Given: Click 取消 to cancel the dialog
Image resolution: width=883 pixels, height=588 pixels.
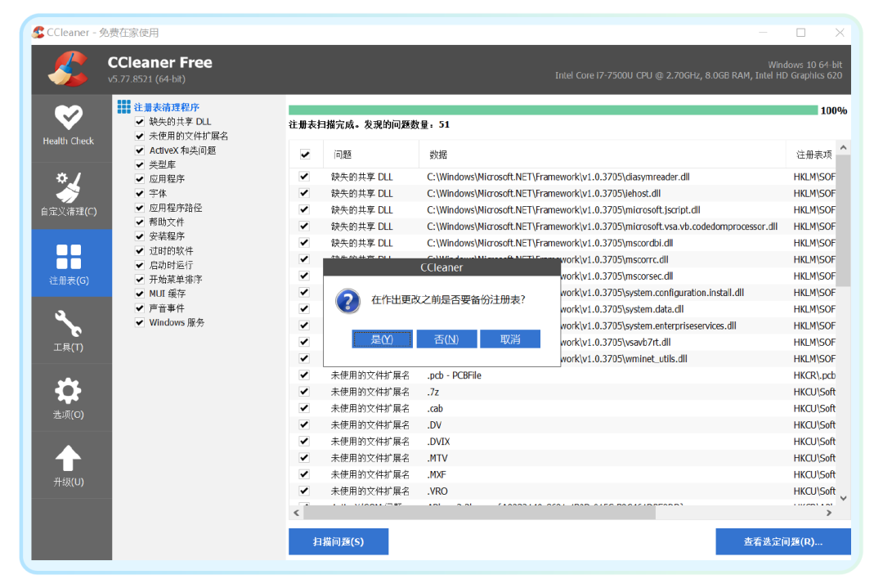Looking at the screenshot, I should click(510, 339).
